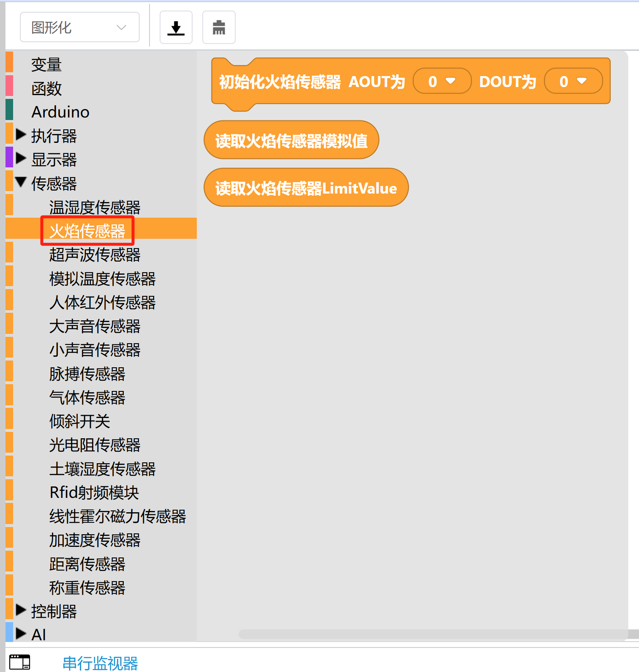Click the serial monitor window icon
639x672 pixels.
(x=19, y=662)
